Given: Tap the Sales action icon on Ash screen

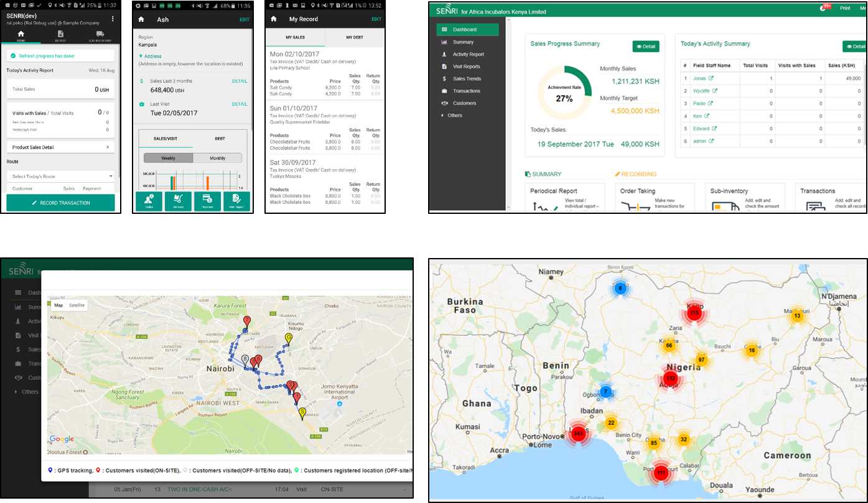Looking at the screenshot, I should pos(149,201).
